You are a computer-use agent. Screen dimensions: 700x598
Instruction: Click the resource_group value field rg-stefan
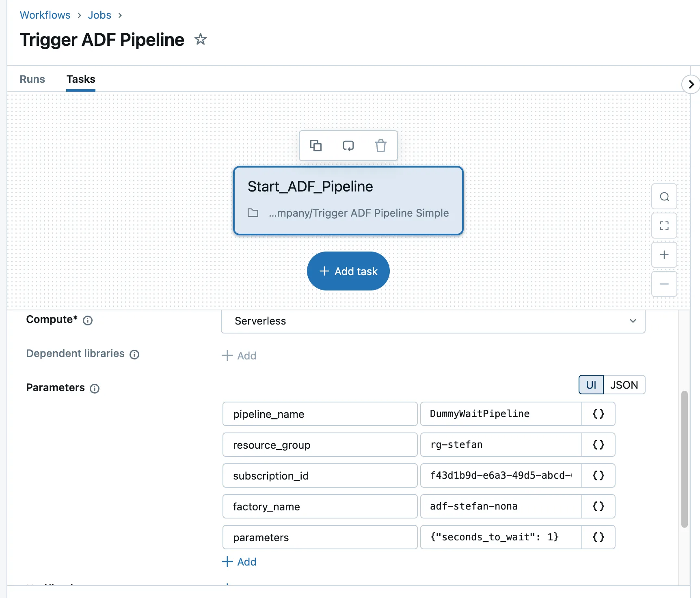(501, 445)
